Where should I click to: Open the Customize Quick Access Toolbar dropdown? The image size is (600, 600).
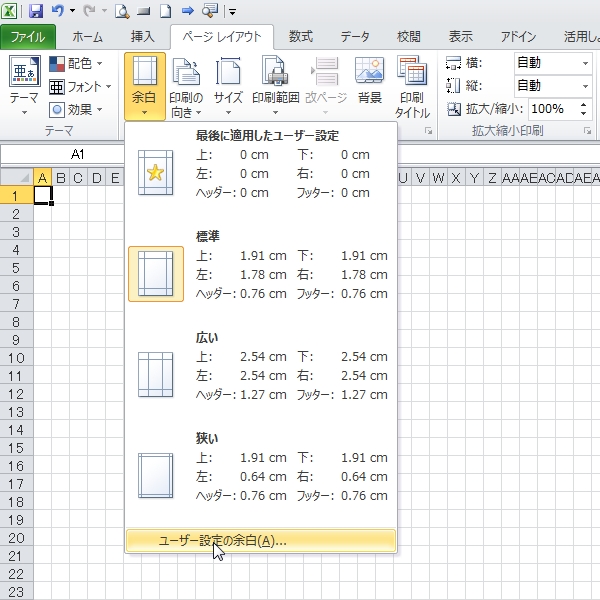coord(232,12)
